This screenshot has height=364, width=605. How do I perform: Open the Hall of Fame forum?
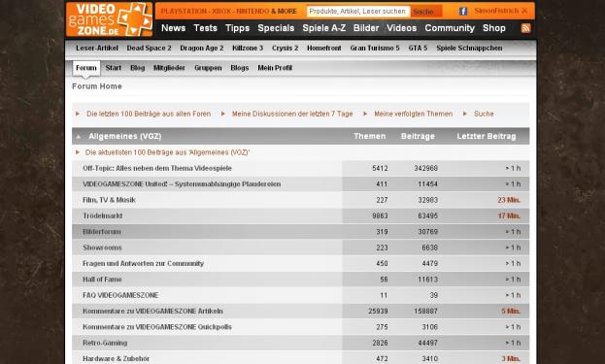coord(102,280)
